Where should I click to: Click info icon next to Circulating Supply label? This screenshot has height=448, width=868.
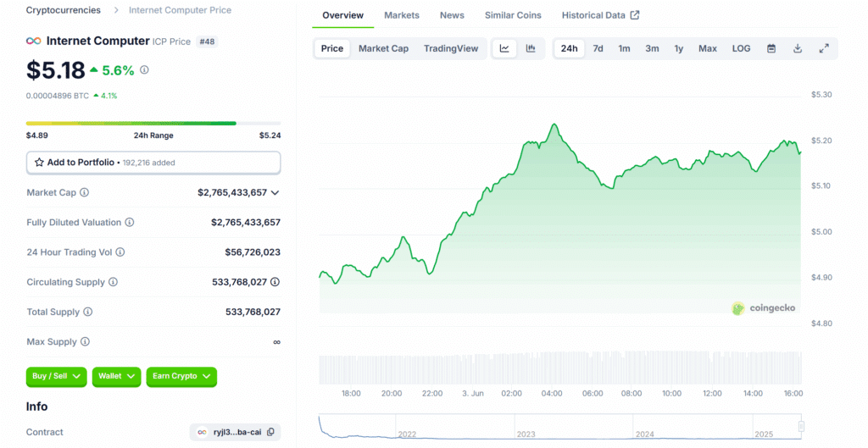point(113,282)
